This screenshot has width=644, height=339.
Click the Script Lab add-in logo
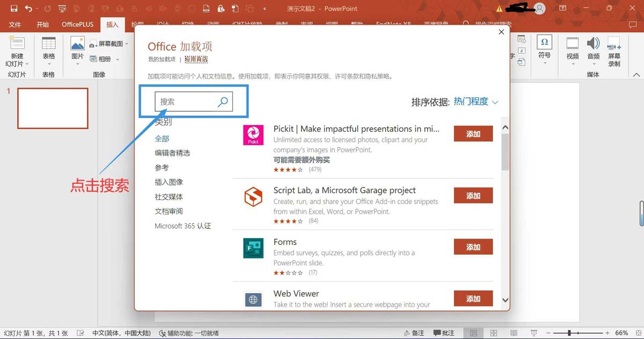pyautogui.click(x=253, y=197)
